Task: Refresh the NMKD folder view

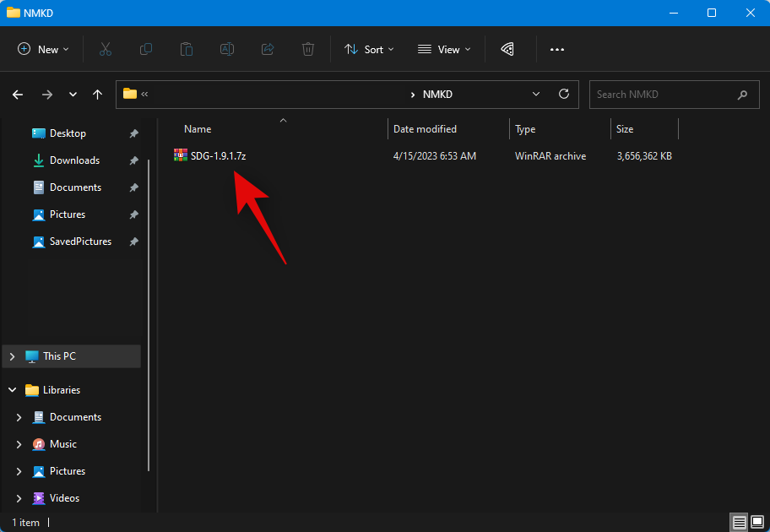Action: click(564, 95)
